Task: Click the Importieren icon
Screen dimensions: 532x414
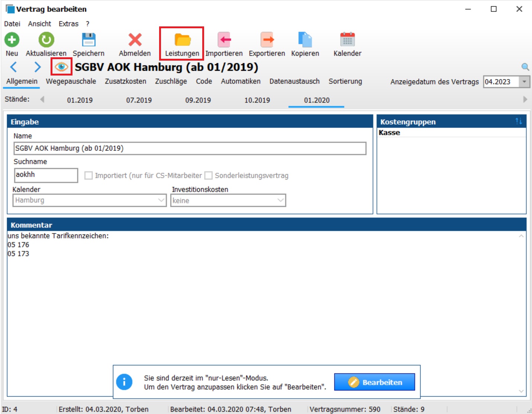Action: 224,39
